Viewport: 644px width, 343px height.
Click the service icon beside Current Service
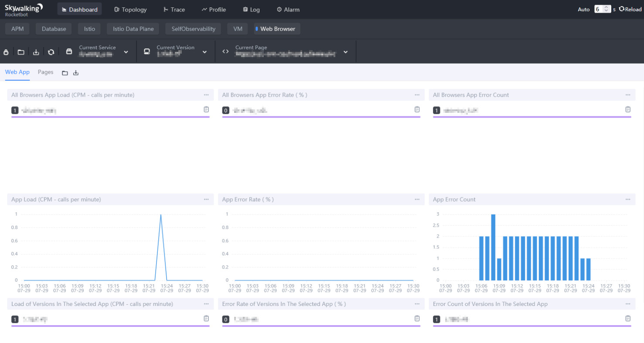(69, 51)
